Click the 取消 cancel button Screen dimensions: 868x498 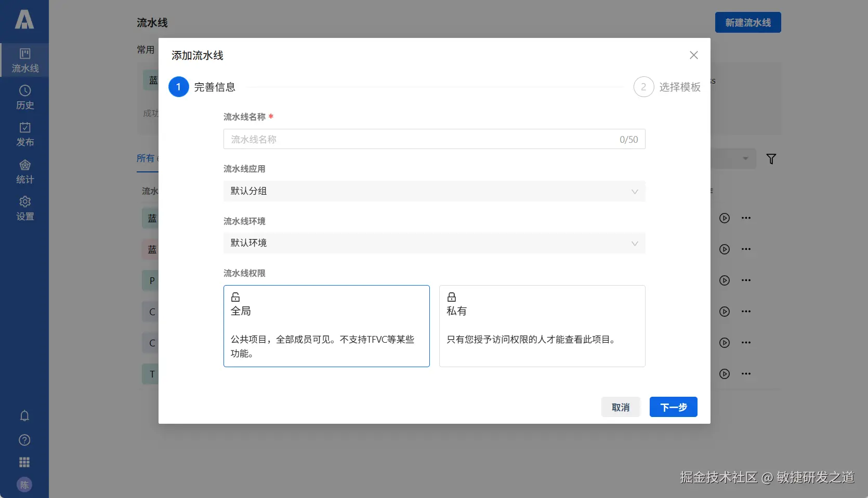(621, 407)
